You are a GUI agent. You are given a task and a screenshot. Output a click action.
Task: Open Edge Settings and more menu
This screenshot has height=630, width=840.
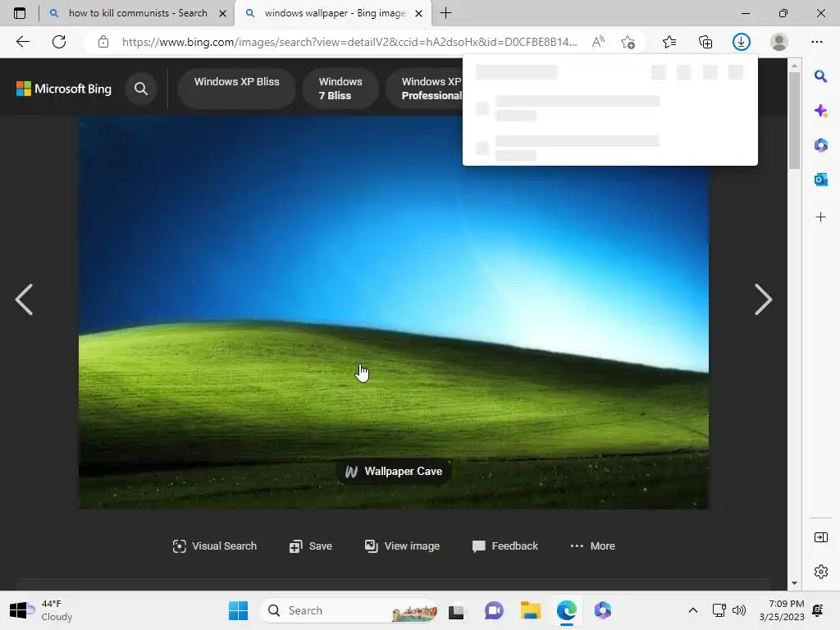click(817, 42)
